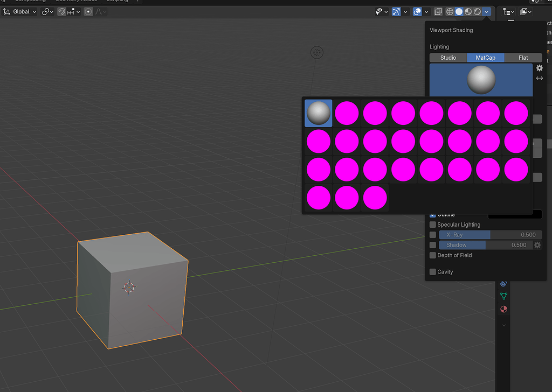Open the Outliner editor type menu
This screenshot has width=552, height=392.
tap(509, 12)
